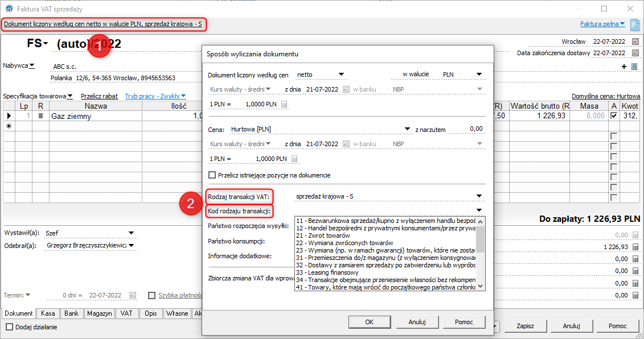The height and width of the screenshot is (339, 644).
Task: Expand the w walucie PLN dropdown
Action: [x=479, y=75]
